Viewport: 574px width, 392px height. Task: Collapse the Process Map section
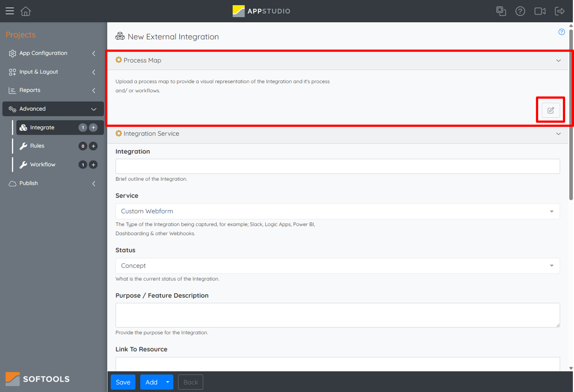558,61
